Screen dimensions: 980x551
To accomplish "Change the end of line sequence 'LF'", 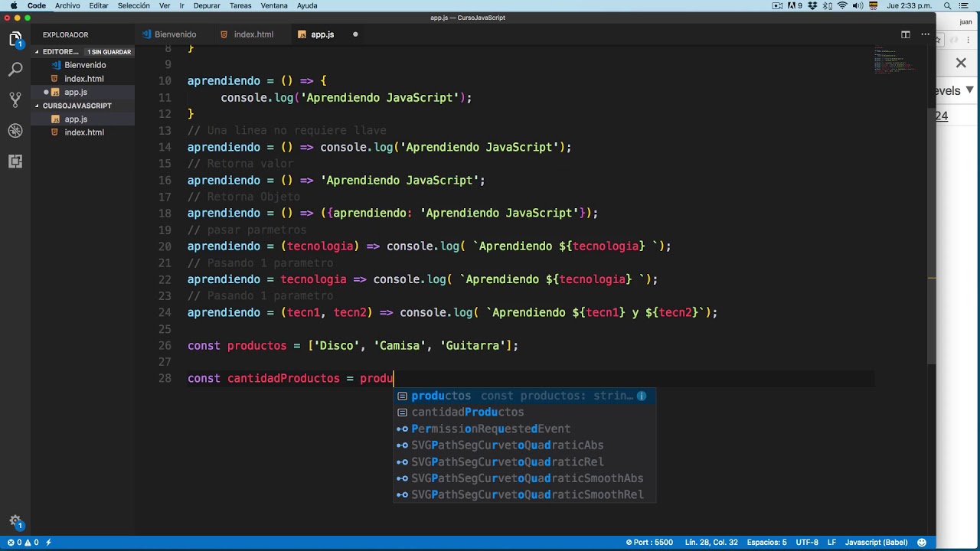I will [831, 543].
